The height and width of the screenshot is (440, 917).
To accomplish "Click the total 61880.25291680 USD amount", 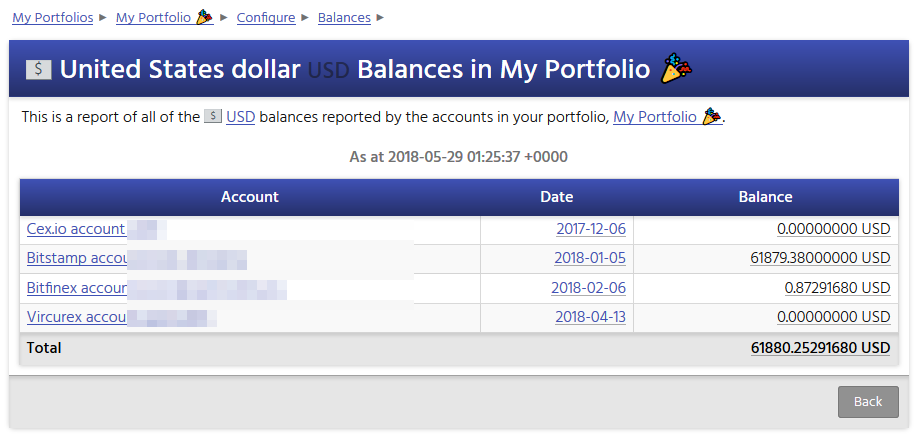I will [x=820, y=348].
